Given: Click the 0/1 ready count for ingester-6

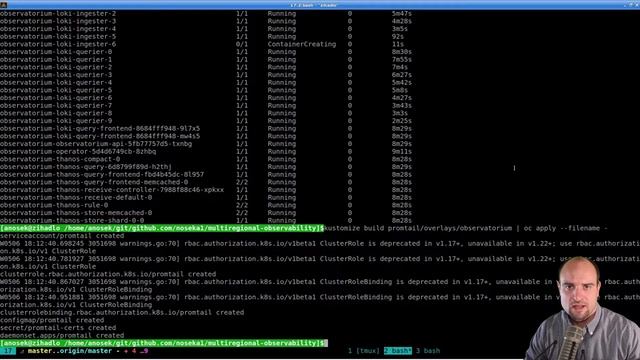Looking at the screenshot, I should click(x=242, y=44).
